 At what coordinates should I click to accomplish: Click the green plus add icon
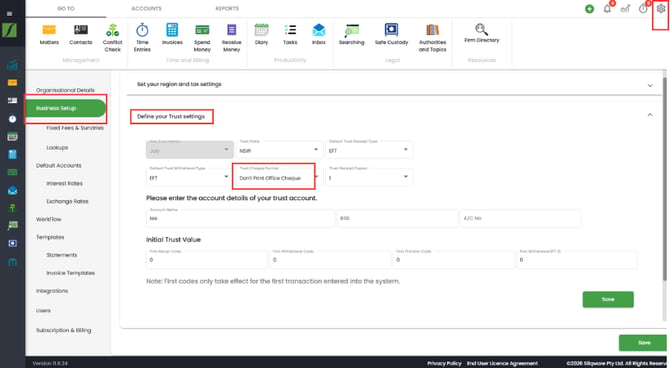coord(589,9)
